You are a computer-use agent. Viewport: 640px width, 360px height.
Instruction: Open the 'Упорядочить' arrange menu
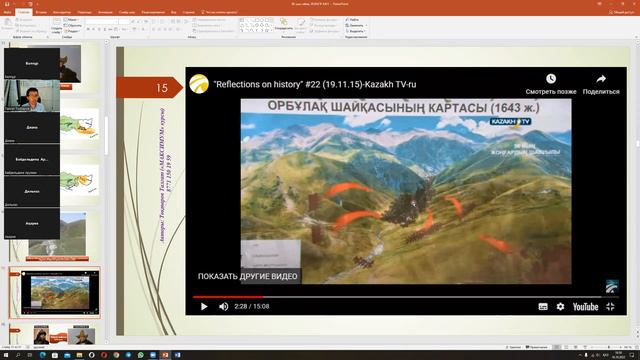(x=284, y=24)
